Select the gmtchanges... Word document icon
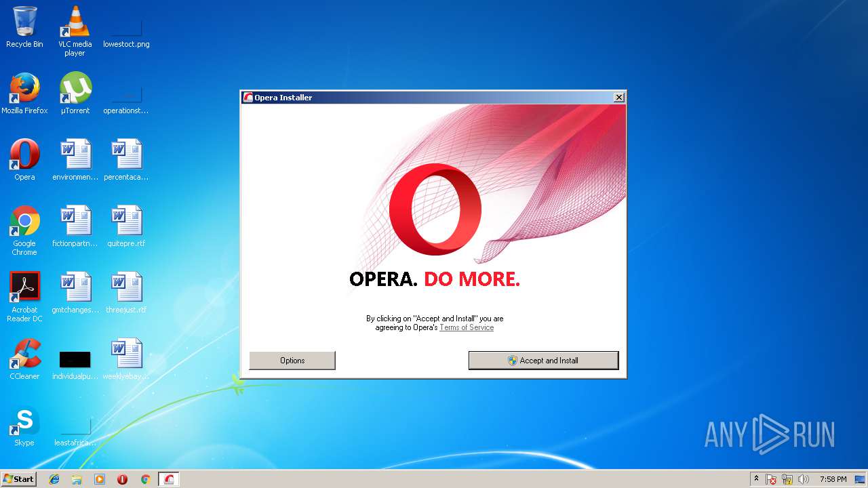The height and width of the screenshot is (488, 868). pyautogui.click(x=75, y=293)
